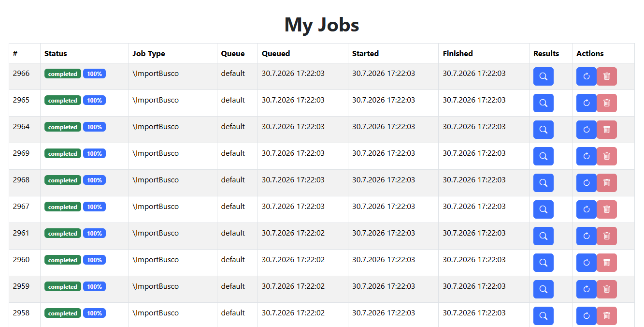
Task: Trash job 2969
Action: 607,156
